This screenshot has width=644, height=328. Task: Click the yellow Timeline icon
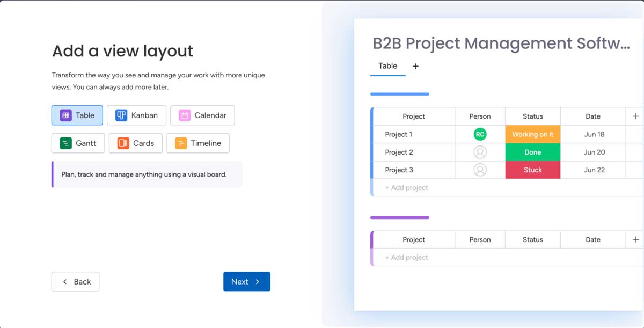click(x=181, y=143)
